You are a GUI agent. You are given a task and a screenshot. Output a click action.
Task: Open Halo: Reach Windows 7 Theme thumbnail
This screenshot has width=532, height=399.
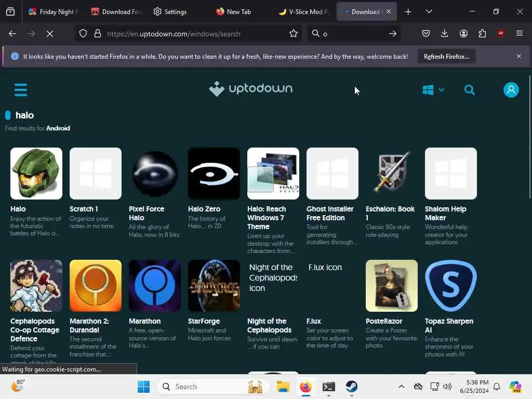(273, 174)
